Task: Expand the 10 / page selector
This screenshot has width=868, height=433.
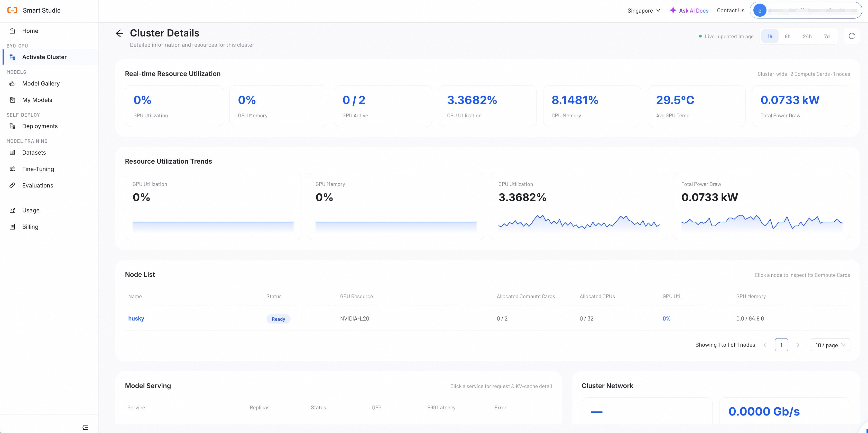Action: point(830,345)
